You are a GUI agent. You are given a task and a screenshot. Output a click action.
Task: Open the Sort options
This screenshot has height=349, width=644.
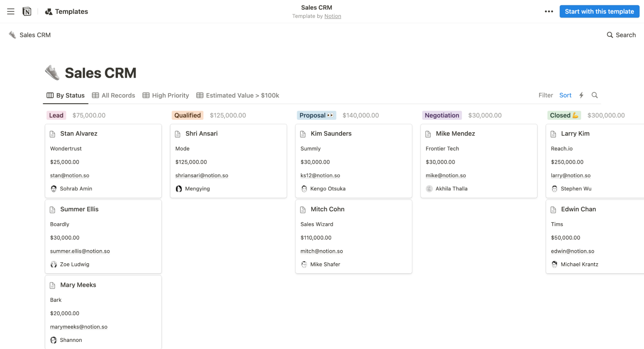(565, 95)
